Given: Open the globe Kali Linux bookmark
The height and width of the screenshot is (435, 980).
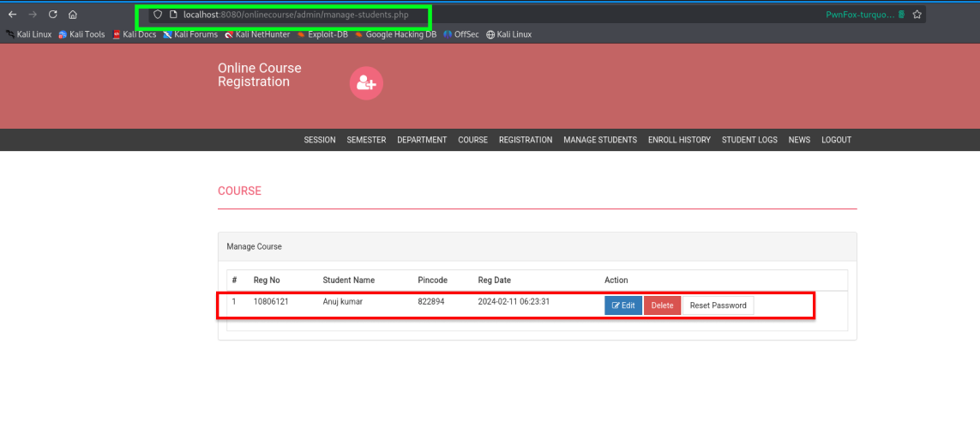Looking at the screenshot, I should (x=508, y=34).
